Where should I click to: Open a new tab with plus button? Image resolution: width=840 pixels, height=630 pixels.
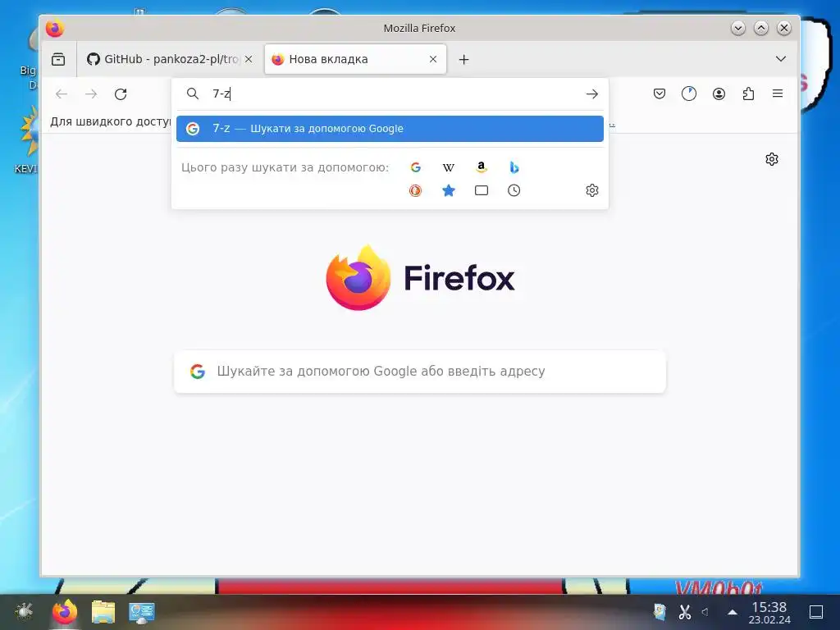click(x=464, y=59)
